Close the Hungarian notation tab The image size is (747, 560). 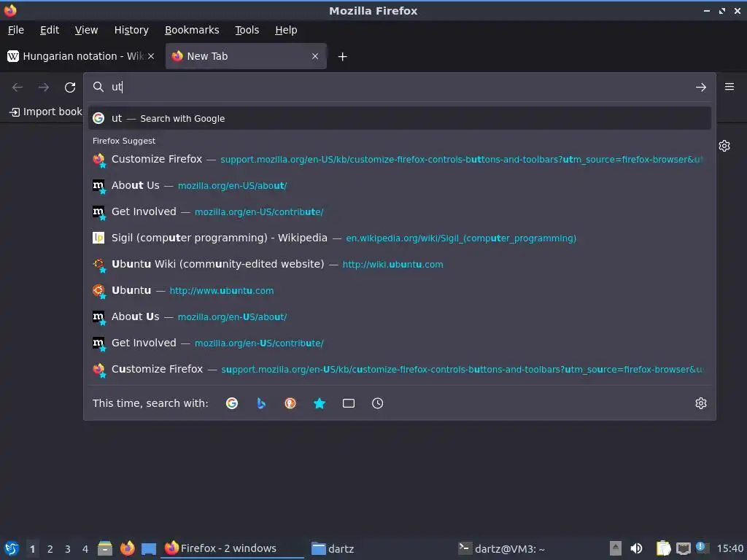coord(151,56)
